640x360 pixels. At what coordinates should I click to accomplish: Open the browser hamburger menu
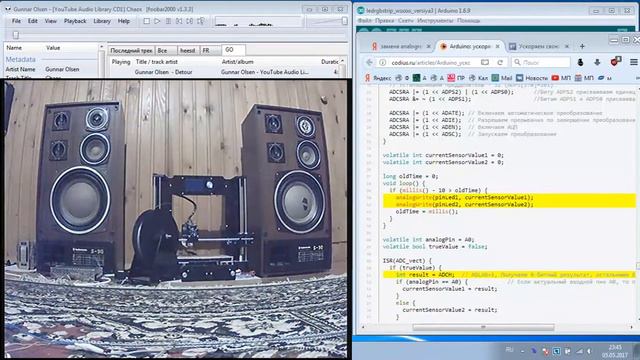point(633,62)
